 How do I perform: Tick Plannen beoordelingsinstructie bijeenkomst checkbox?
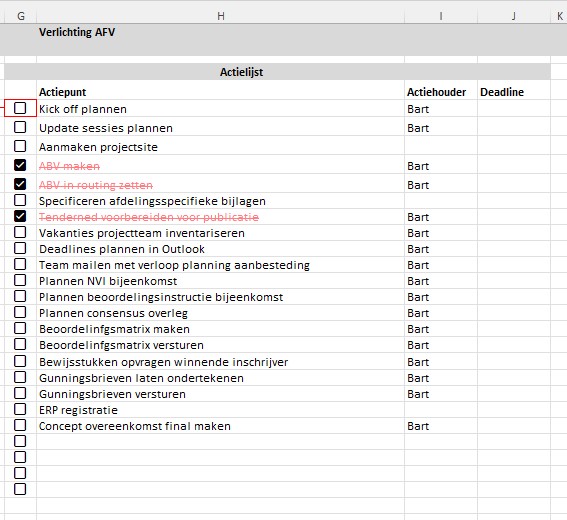coord(20,296)
